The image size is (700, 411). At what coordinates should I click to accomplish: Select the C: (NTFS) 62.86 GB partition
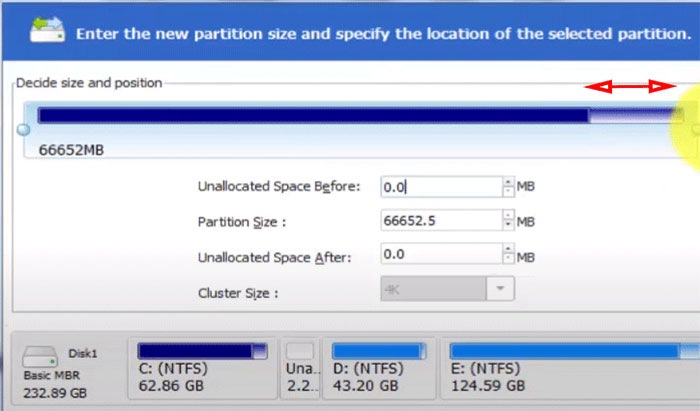point(202,369)
